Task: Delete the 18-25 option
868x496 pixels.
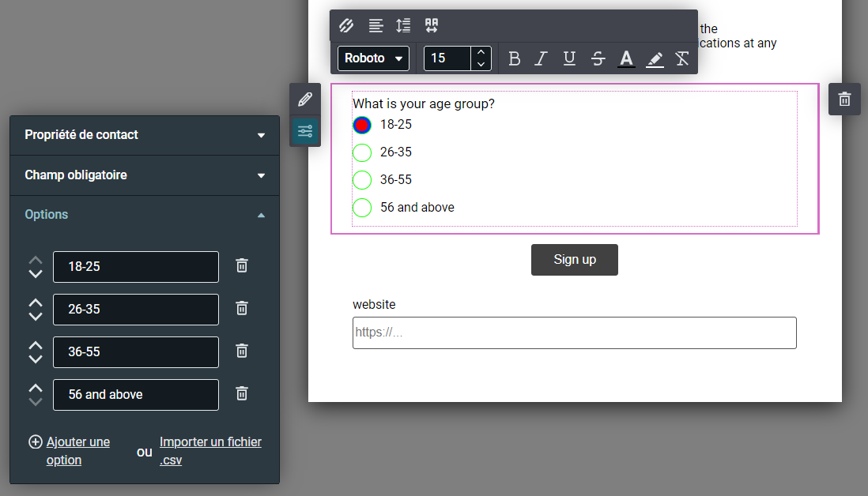Action: click(242, 266)
